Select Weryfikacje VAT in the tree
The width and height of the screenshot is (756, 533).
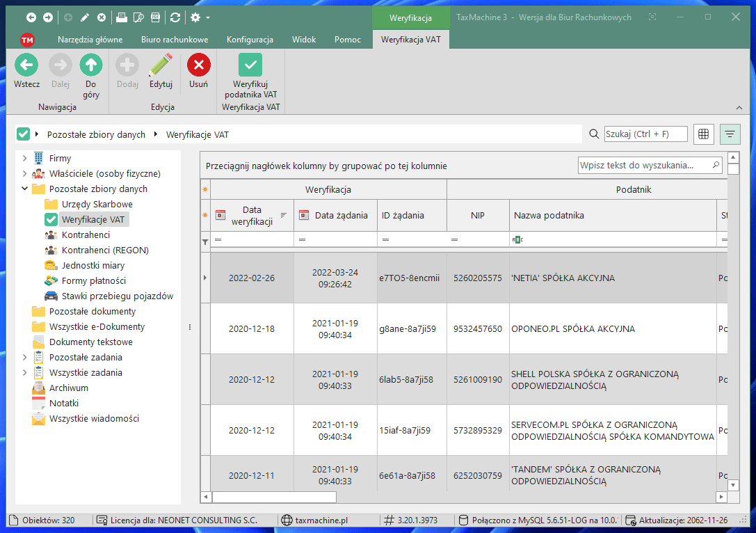coord(93,220)
